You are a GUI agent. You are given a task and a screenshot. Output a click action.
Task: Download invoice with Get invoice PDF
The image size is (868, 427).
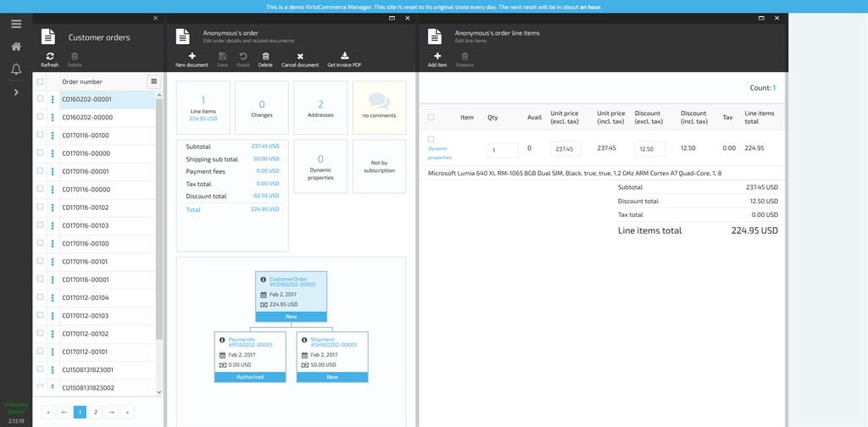click(x=344, y=60)
